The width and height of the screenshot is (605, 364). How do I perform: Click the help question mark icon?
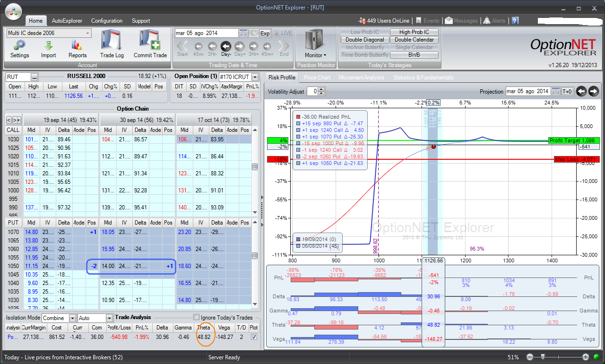(x=515, y=21)
